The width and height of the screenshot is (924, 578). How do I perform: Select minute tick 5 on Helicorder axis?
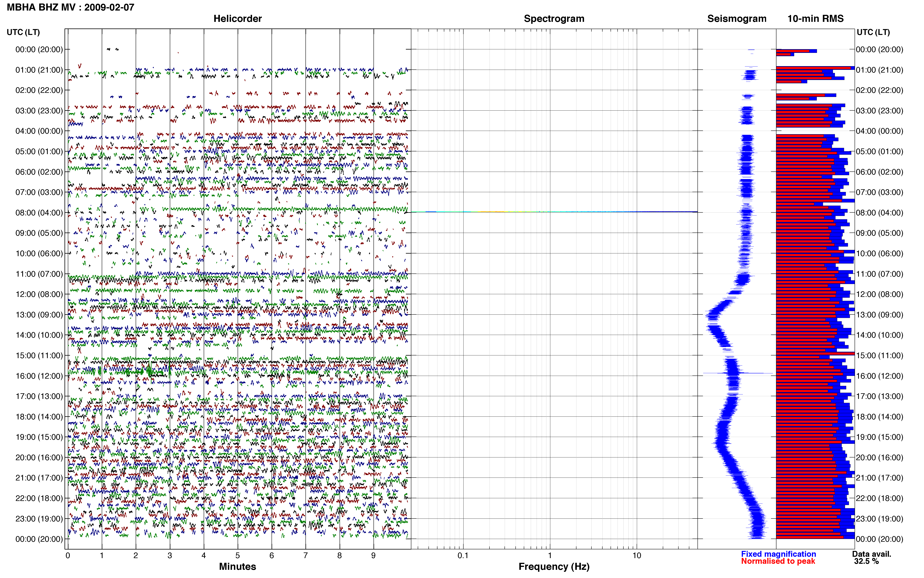click(238, 555)
